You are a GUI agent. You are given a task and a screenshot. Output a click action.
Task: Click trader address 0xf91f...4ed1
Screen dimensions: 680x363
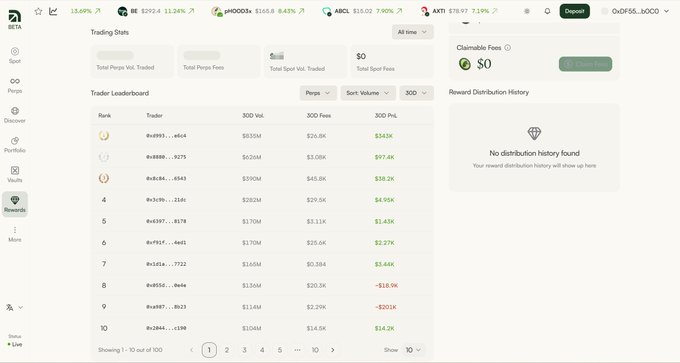click(x=166, y=242)
